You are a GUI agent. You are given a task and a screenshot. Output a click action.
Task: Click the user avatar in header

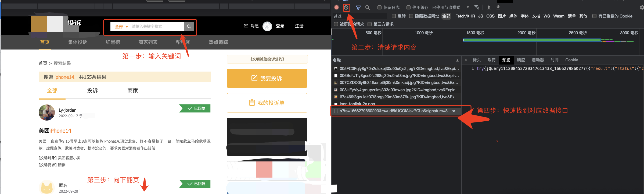pos(267,26)
